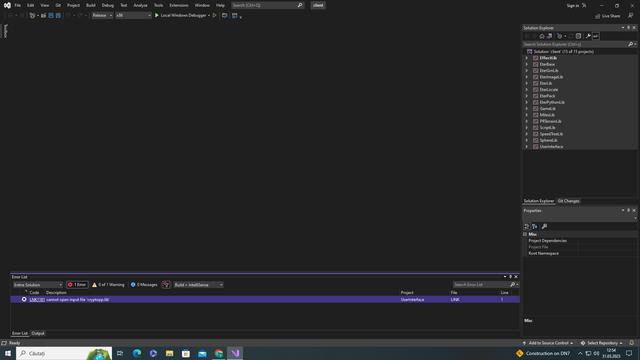Expand the EffectLib project node
This screenshot has width=640, height=360.
pyautogui.click(x=527, y=58)
